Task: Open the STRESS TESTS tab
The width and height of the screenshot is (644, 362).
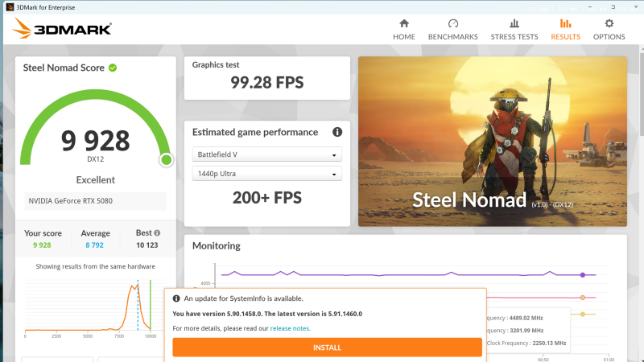Action: pos(514,30)
